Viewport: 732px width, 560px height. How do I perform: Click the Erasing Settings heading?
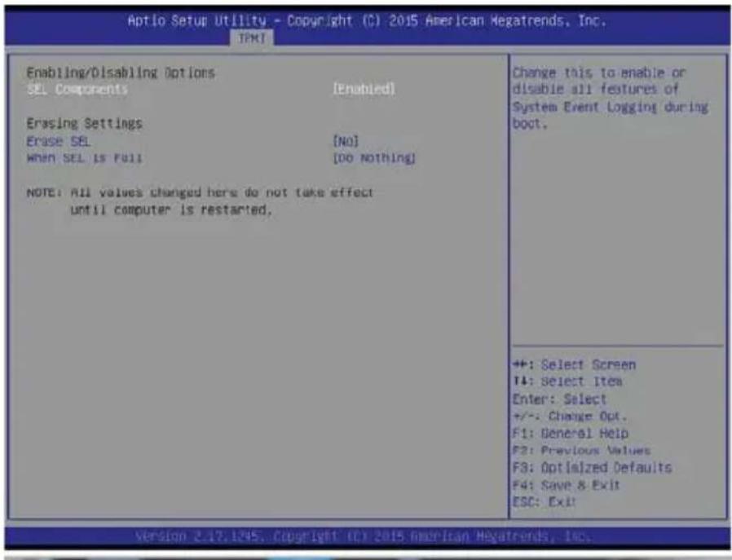[x=85, y=123]
